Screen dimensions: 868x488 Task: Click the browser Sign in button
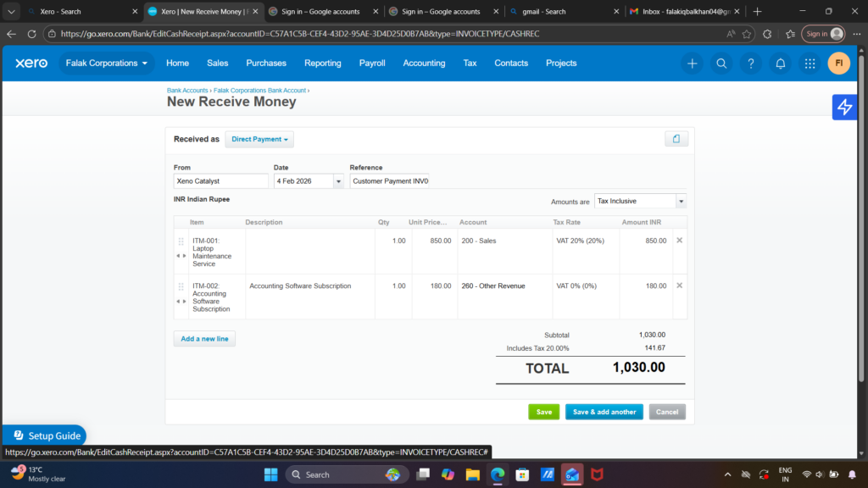(823, 34)
